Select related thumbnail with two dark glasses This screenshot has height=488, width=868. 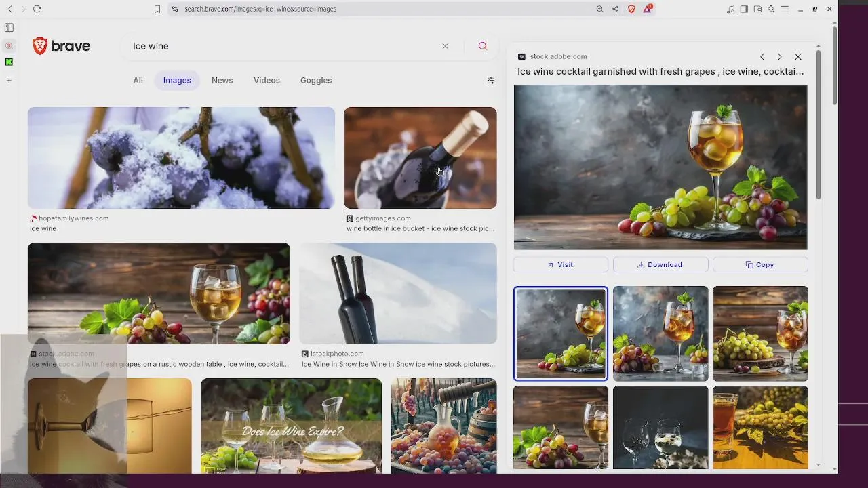coord(660,428)
